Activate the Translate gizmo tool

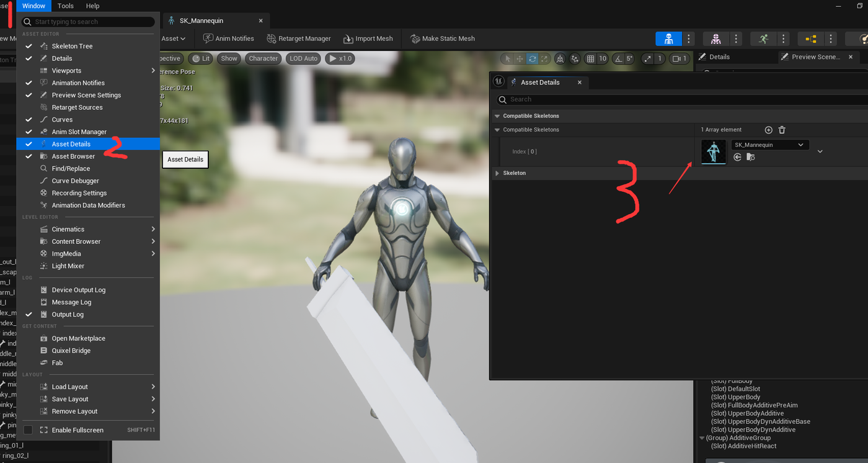(520, 59)
